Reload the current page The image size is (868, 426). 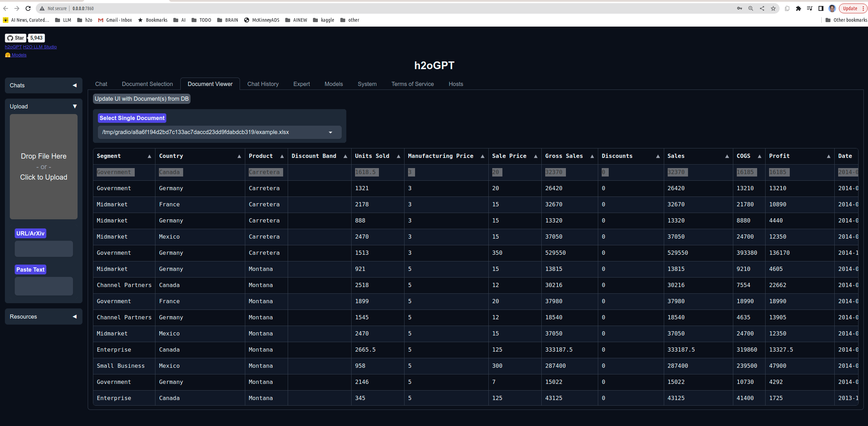28,8
